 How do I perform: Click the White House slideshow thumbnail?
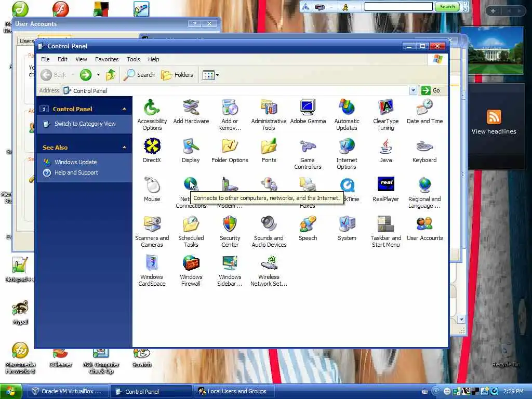496,51
